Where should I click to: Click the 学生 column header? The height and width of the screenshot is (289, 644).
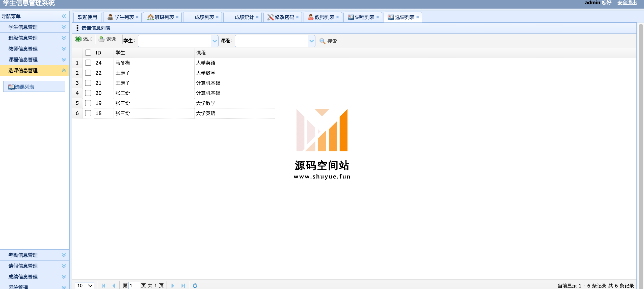click(154, 53)
